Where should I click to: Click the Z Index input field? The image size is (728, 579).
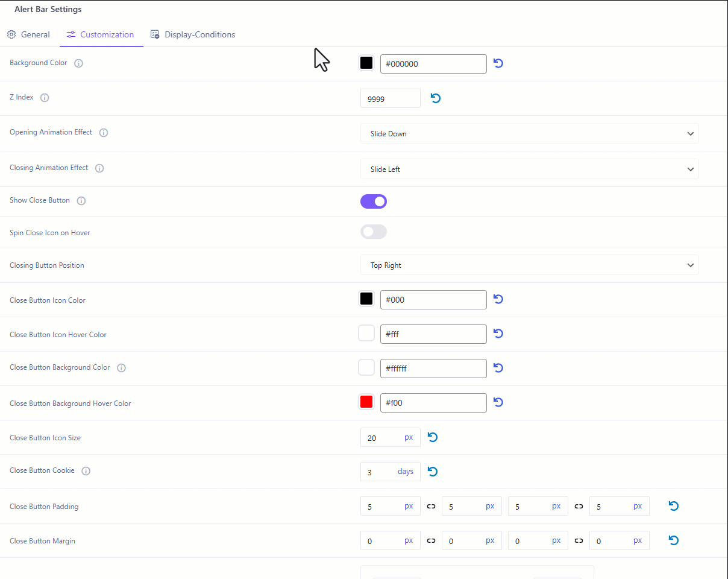(390, 98)
